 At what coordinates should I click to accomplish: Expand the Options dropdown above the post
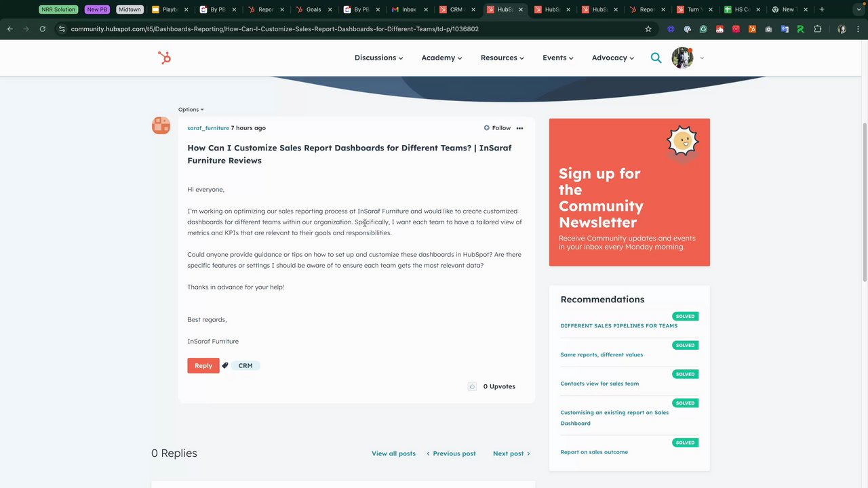(x=191, y=110)
